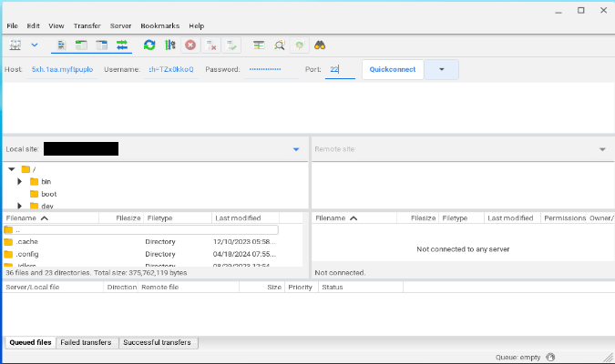Image resolution: width=615 pixels, height=364 pixels.
Task: Open the Transfer menu
Action: 87,25
